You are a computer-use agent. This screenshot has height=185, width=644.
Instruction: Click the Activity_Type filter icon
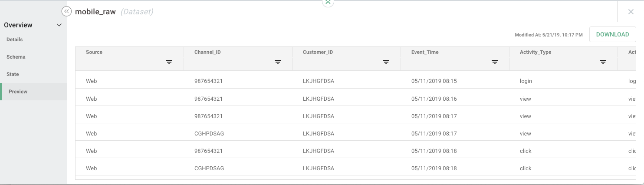tap(603, 63)
